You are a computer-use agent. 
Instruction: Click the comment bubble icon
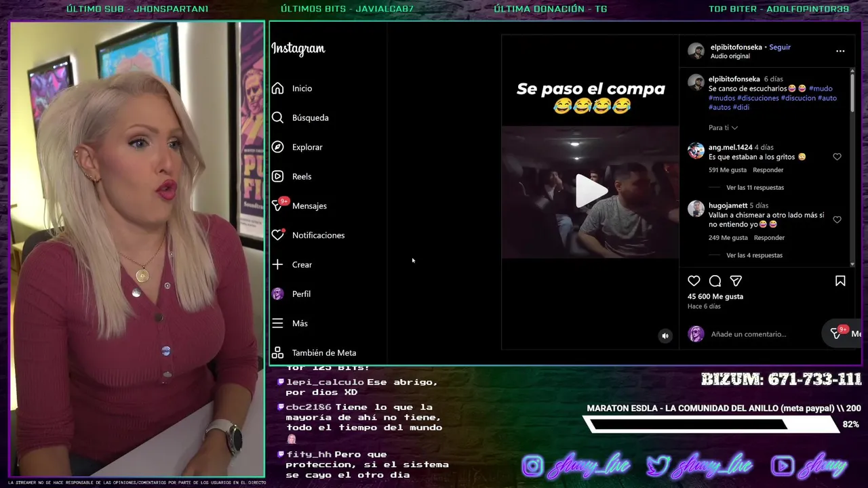715,281
